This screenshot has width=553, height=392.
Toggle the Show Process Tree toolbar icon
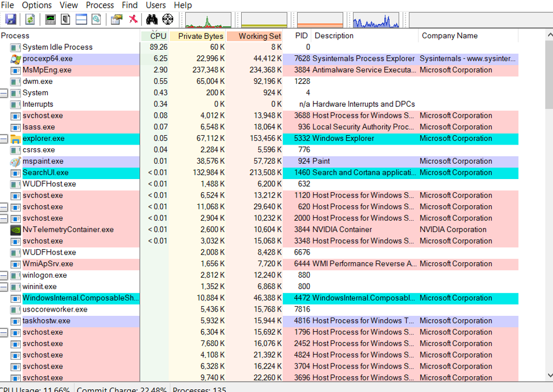pos(66,19)
